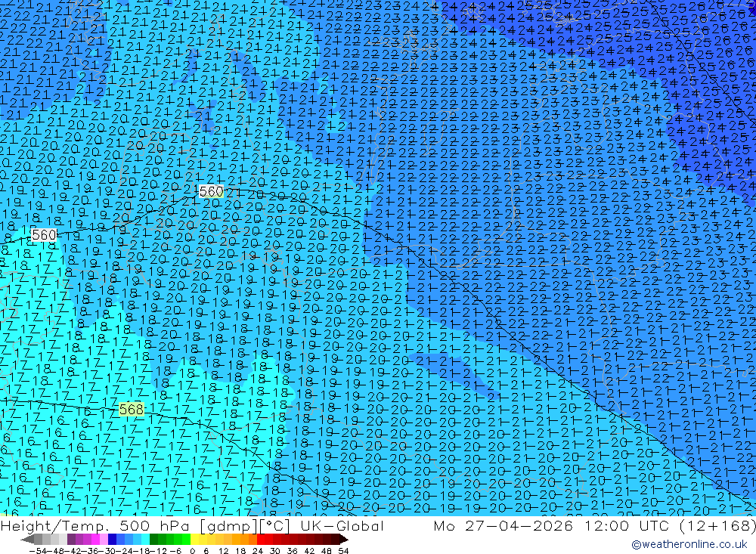Click the 568 contour label
The image size is (756, 554).
coord(131,410)
